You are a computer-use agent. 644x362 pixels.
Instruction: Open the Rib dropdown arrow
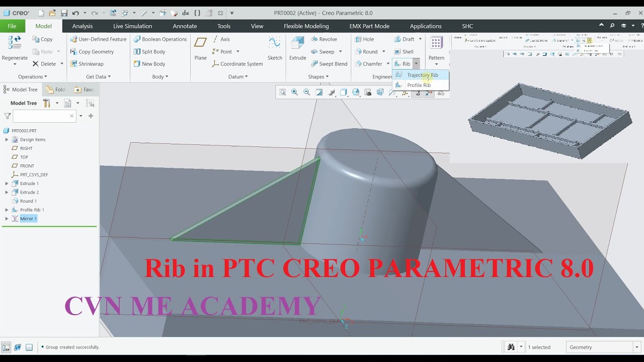pyautogui.click(x=416, y=64)
